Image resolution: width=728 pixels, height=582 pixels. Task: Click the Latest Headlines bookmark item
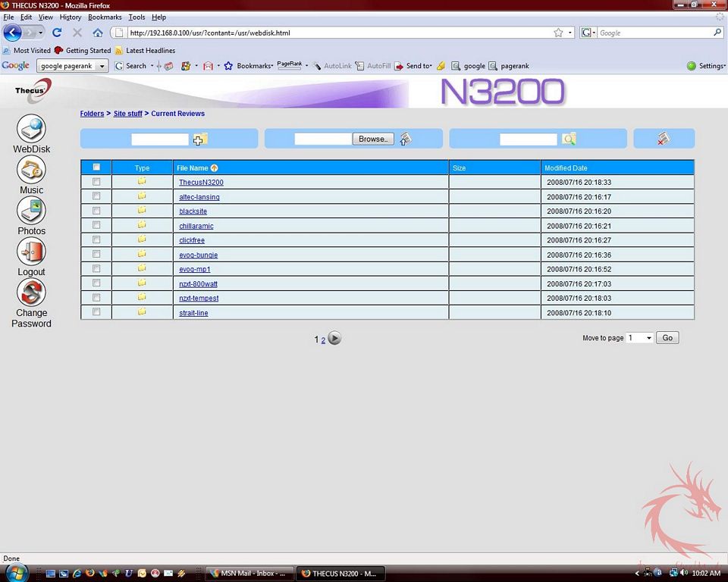click(145, 50)
